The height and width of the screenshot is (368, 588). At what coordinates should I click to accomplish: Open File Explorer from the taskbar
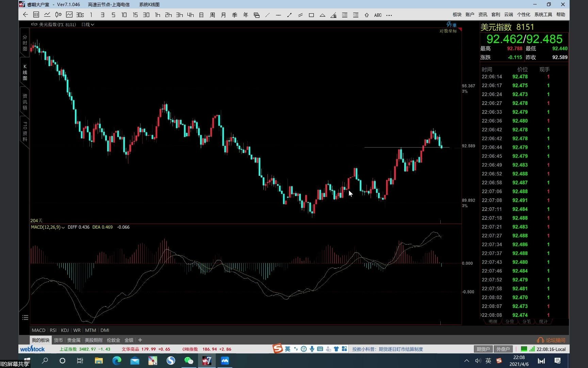tap(99, 361)
